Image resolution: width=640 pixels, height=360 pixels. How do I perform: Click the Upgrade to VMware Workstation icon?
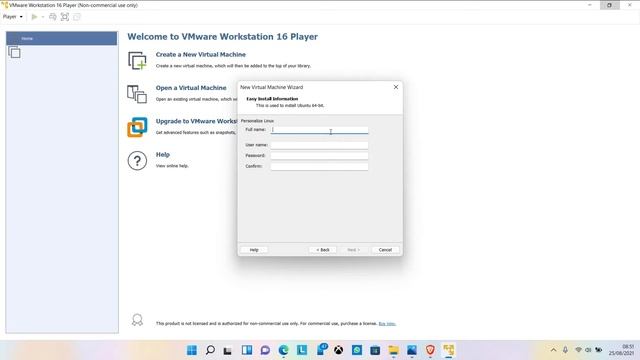(x=137, y=127)
